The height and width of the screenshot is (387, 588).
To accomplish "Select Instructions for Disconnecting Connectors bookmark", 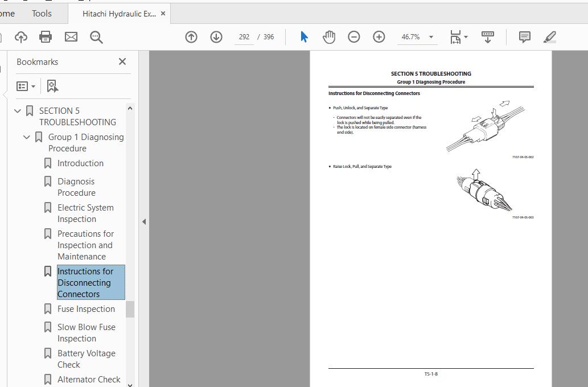I will [91, 282].
